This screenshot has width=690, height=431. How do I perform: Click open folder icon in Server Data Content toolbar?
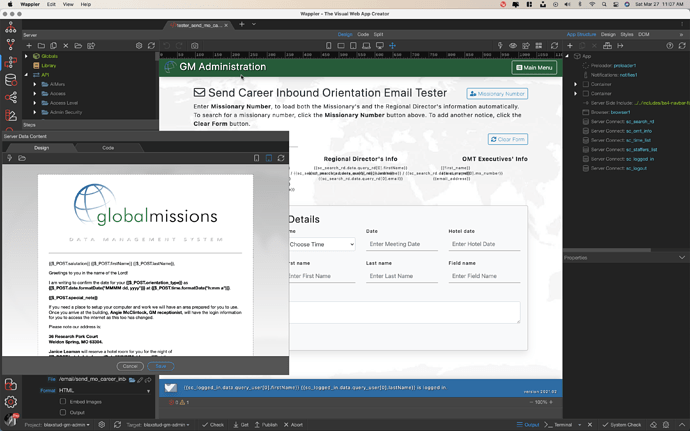(22, 158)
